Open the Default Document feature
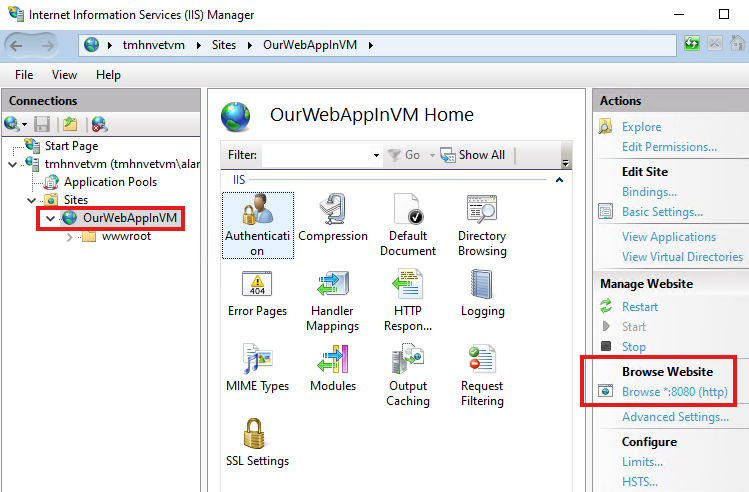 pos(408,225)
